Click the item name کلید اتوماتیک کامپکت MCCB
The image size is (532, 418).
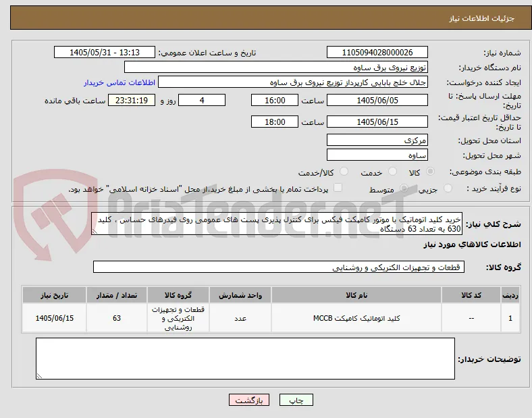[356, 318]
